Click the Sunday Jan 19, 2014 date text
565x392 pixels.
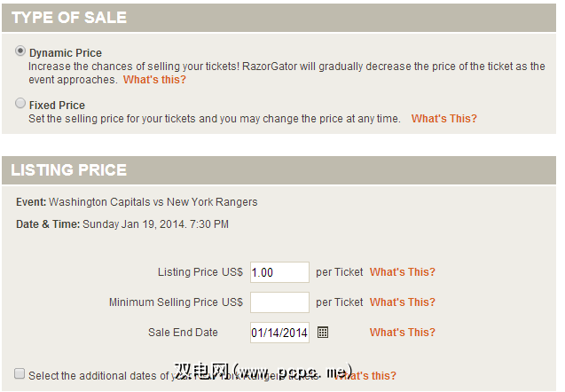155,224
